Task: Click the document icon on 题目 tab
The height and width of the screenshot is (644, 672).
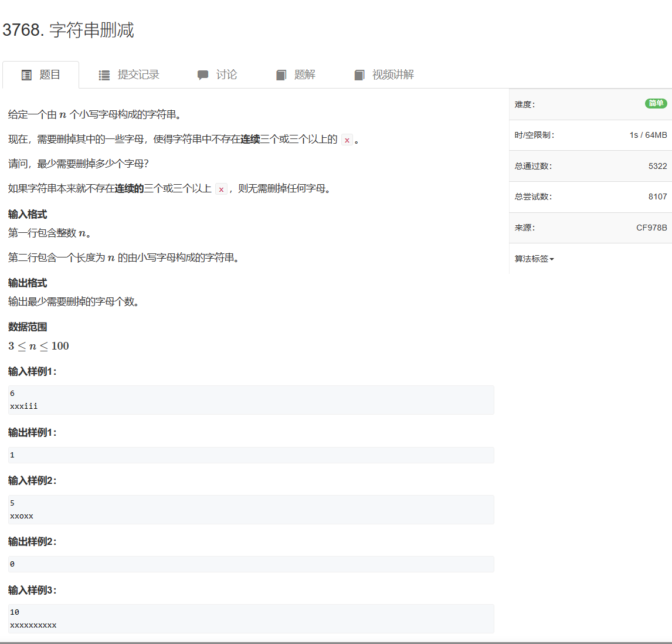Action: tap(26, 75)
